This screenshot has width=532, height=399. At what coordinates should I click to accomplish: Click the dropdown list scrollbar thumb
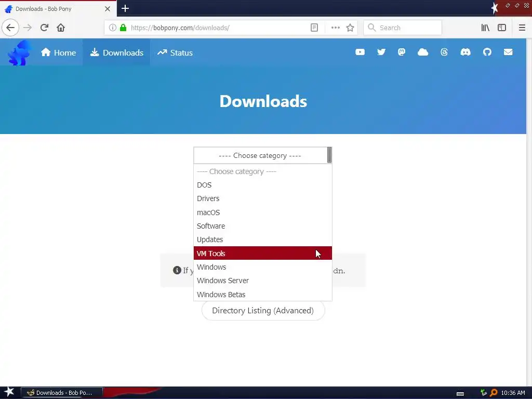329,155
